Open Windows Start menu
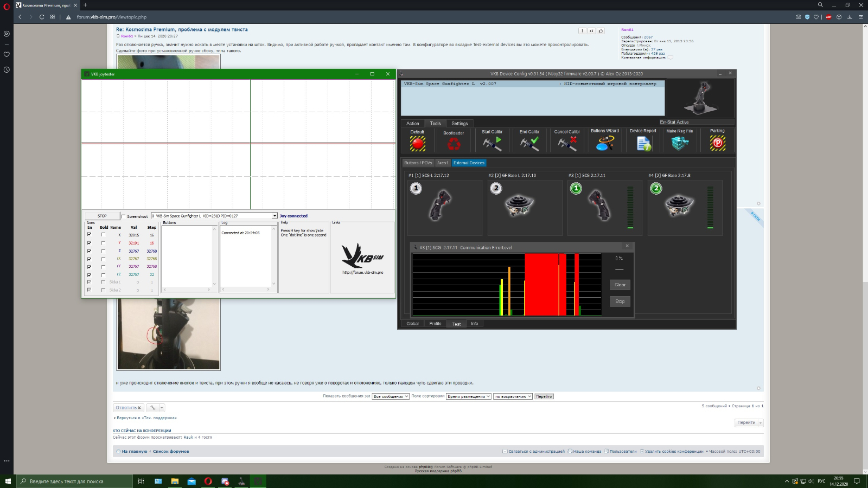This screenshot has width=868, height=488. (x=8, y=481)
